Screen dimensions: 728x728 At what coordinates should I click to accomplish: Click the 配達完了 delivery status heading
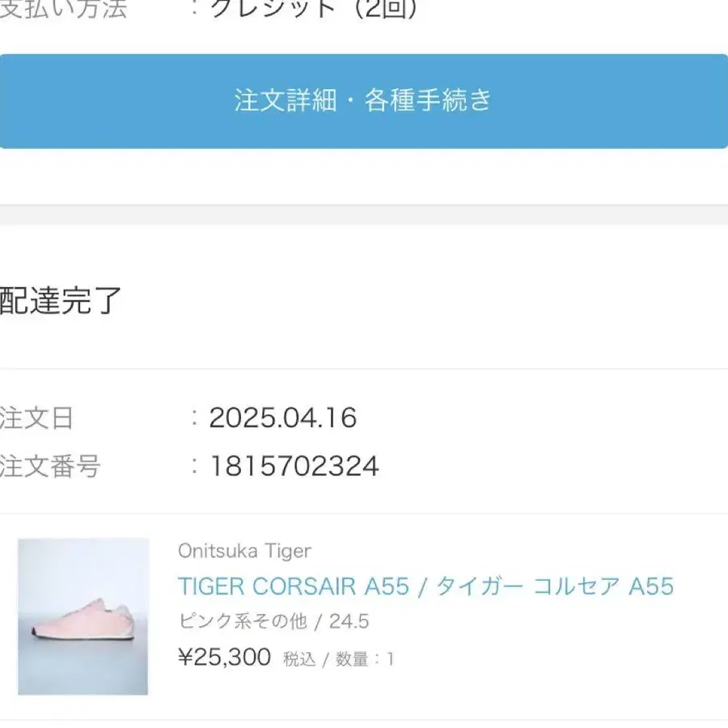point(61,300)
